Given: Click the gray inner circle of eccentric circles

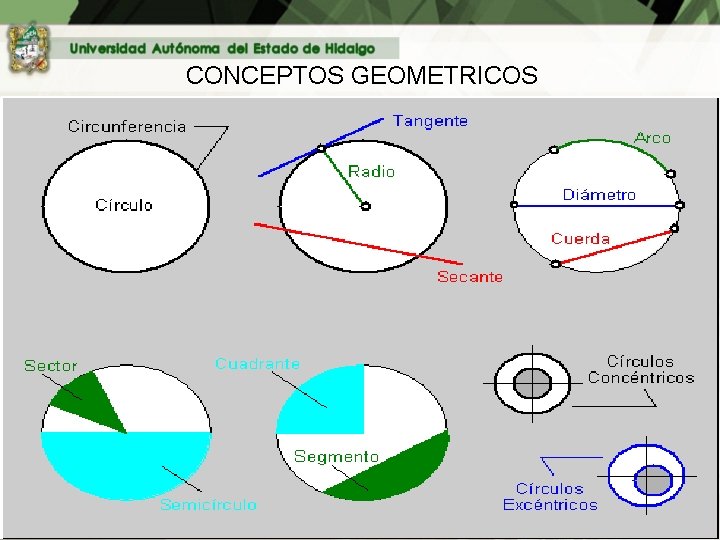Looking at the screenshot, I should coord(653,481).
